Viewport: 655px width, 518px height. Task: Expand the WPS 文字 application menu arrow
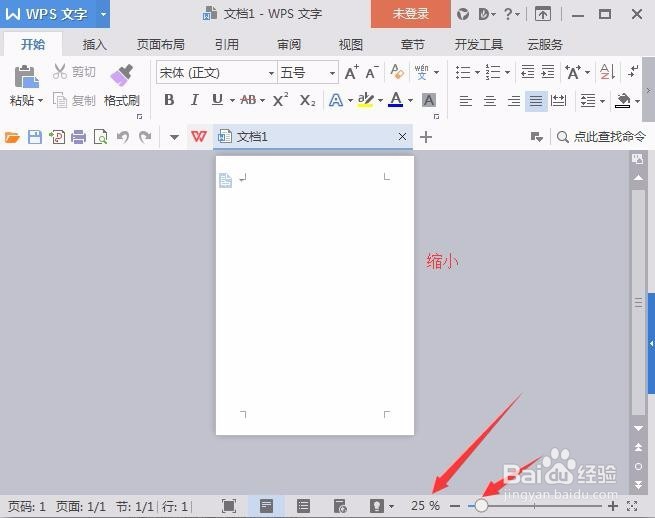(x=103, y=14)
